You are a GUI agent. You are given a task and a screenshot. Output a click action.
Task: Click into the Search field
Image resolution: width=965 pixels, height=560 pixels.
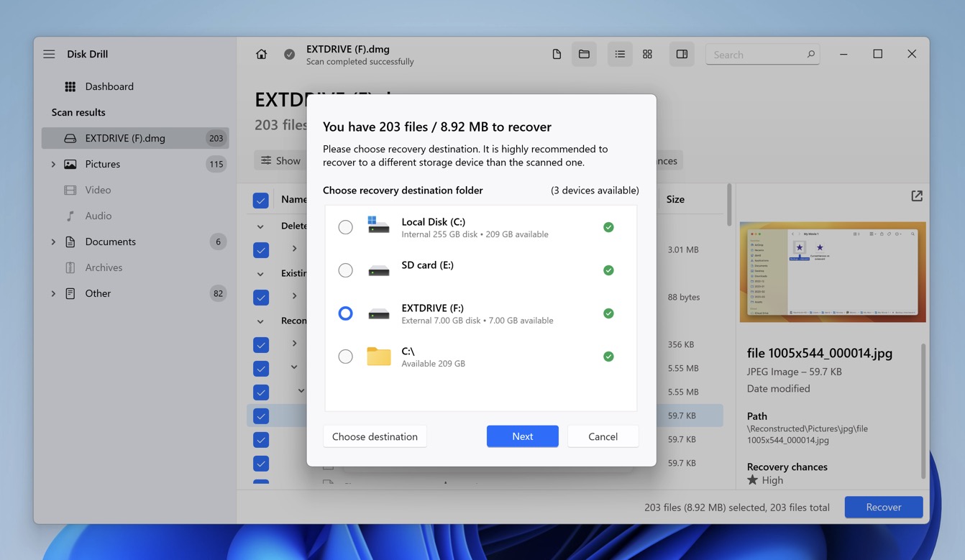[762, 54]
